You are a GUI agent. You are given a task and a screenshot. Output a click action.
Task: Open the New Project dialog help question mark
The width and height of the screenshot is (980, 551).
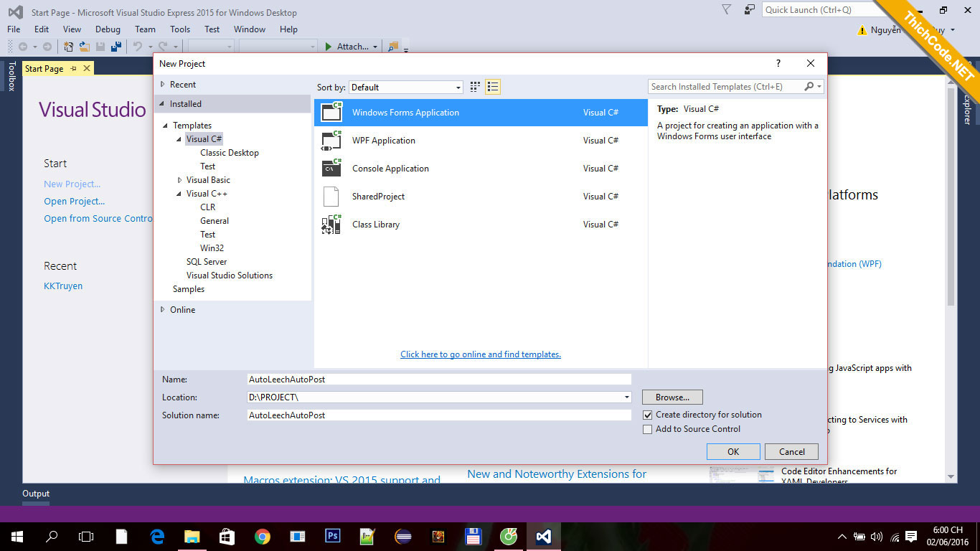click(778, 64)
